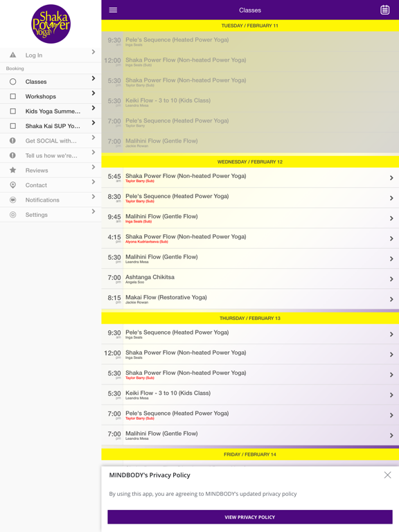Select Classes in the sidebar menu

click(51, 82)
